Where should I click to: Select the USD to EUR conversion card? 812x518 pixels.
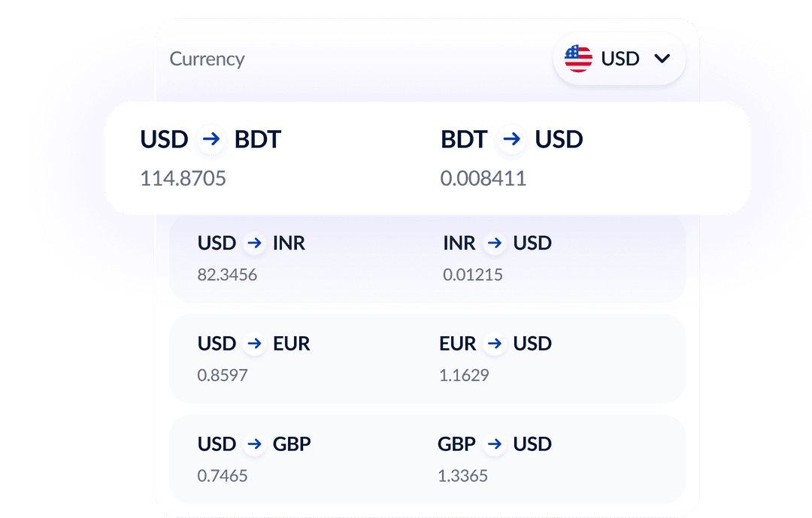427,358
